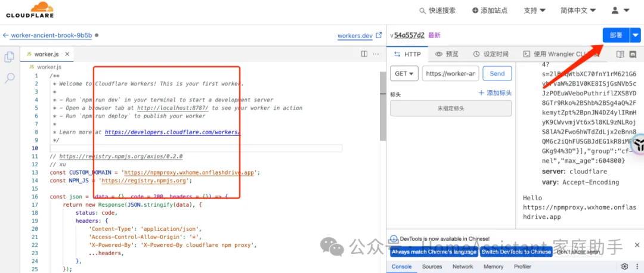
Task: Click the documentation book icon
Action: 620,54
